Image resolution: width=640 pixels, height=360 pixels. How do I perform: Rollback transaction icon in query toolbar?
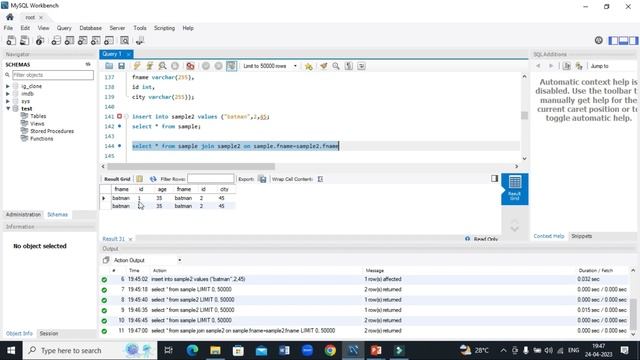pyautogui.click(x=218, y=66)
